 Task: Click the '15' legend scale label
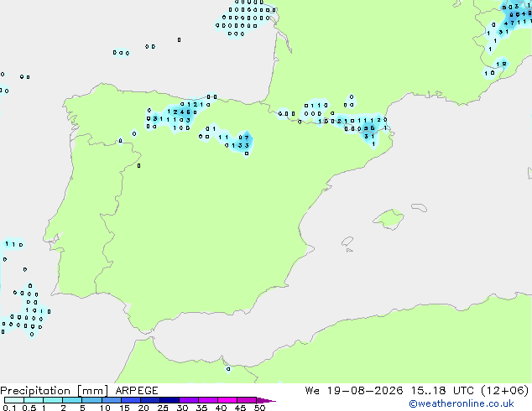[x=124, y=408]
